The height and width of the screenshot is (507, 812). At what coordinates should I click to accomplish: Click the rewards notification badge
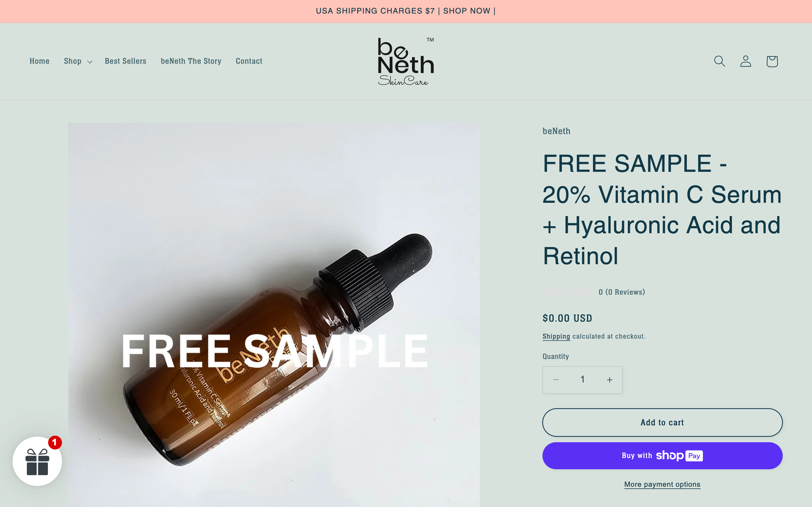pos(55,442)
